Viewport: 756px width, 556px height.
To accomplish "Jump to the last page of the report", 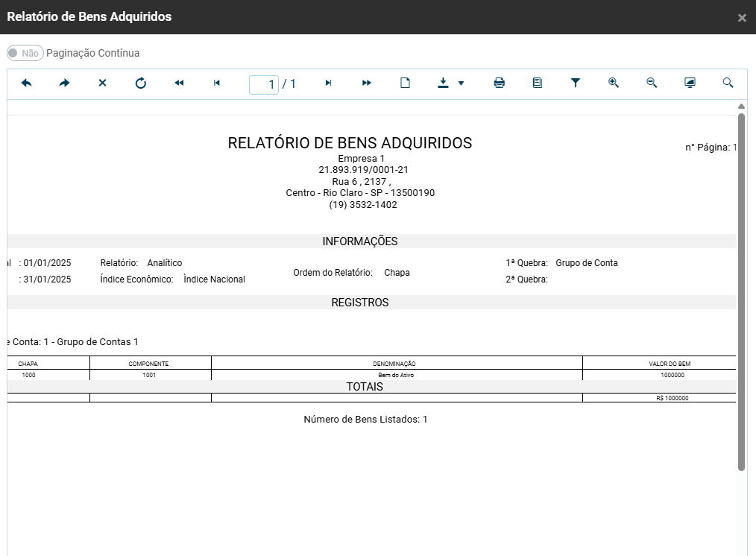I will [x=367, y=83].
